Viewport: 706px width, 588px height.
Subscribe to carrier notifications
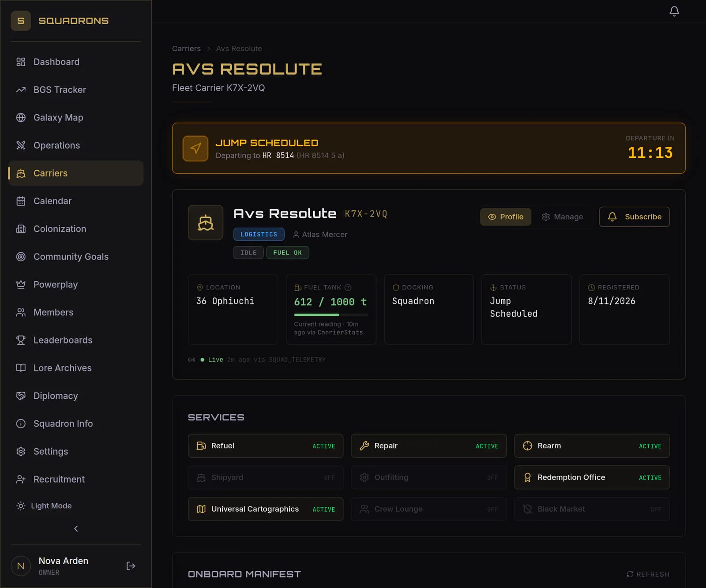pyautogui.click(x=634, y=217)
